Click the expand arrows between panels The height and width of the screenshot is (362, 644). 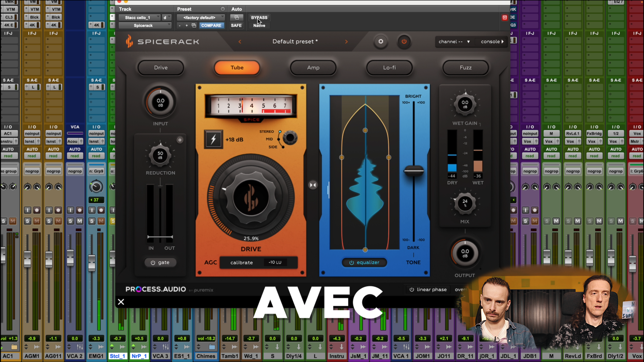313,185
